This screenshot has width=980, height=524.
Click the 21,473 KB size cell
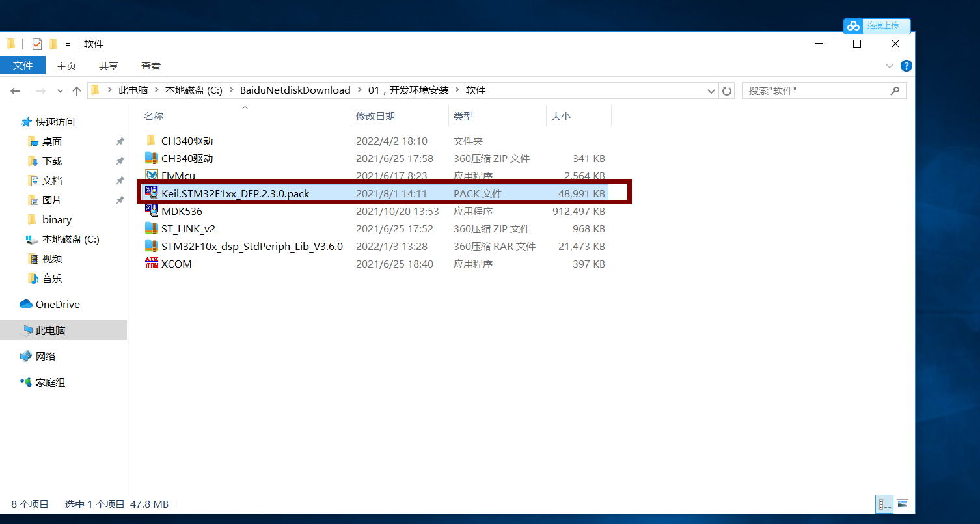[582, 247]
